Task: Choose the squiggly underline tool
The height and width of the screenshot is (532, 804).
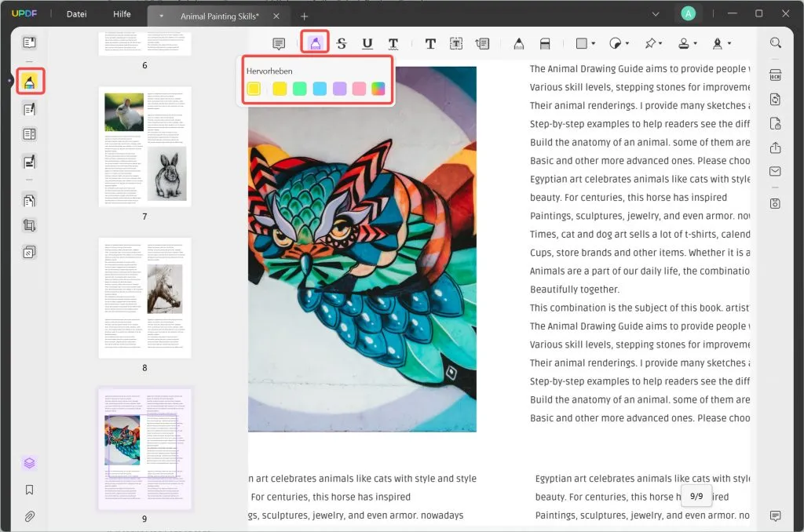Action: pos(393,44)
